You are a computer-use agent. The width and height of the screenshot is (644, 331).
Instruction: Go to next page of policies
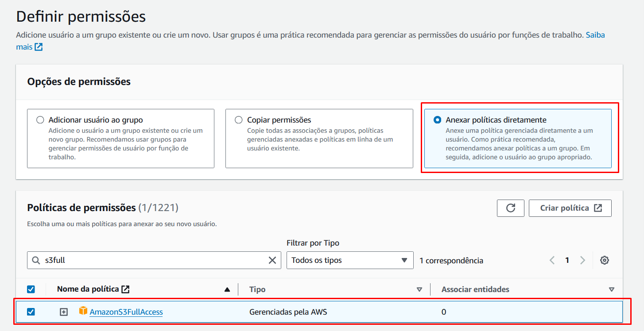(x=582, y=260)
